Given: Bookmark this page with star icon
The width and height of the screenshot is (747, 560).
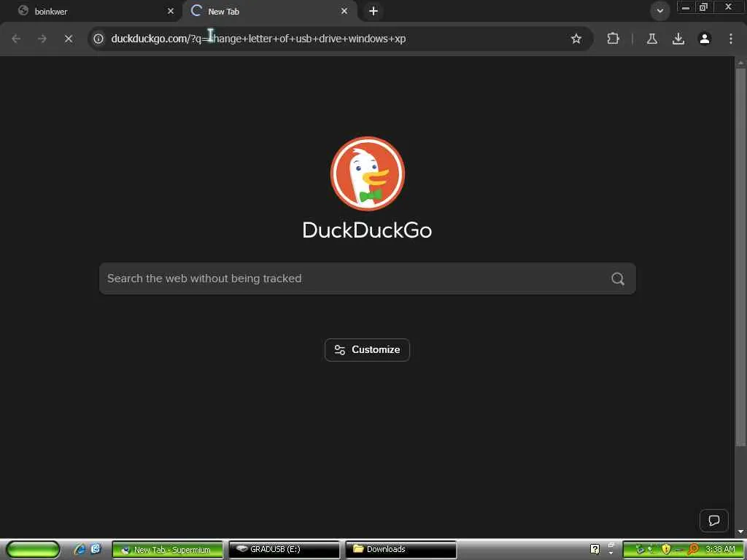Looking at the screenshot, I should [576, 39].
